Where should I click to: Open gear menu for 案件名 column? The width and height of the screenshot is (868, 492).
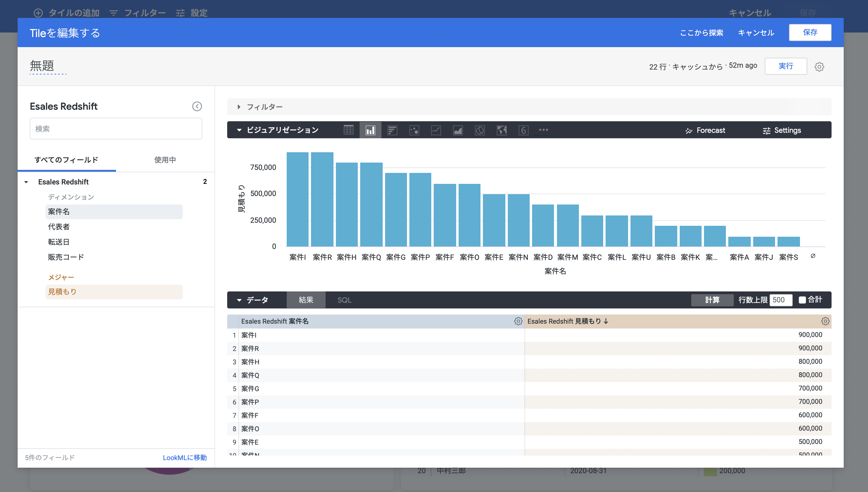pos(518,321)
